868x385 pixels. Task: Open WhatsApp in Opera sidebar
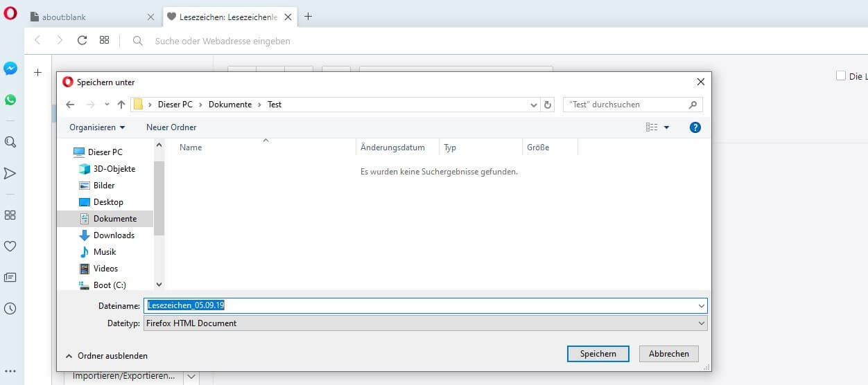coord(10,100)
